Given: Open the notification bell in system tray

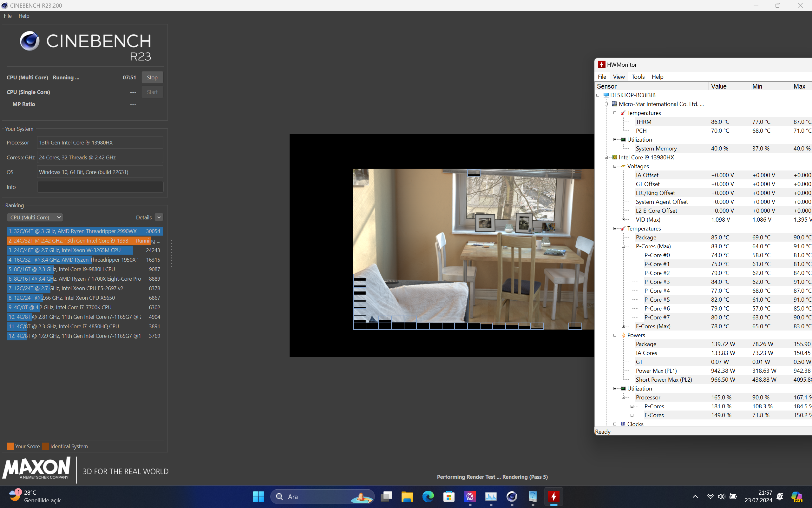Looking at the screenshot, I should (x=780, y=497).
